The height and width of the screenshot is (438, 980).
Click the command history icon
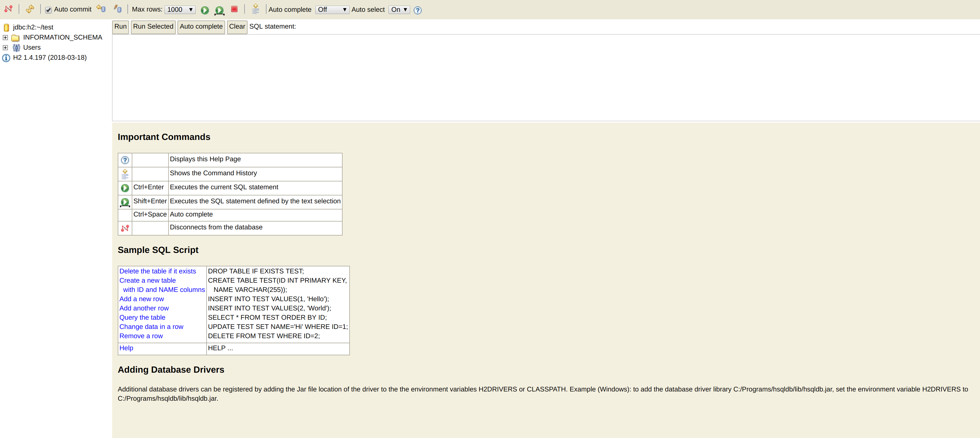click(256, 9)
